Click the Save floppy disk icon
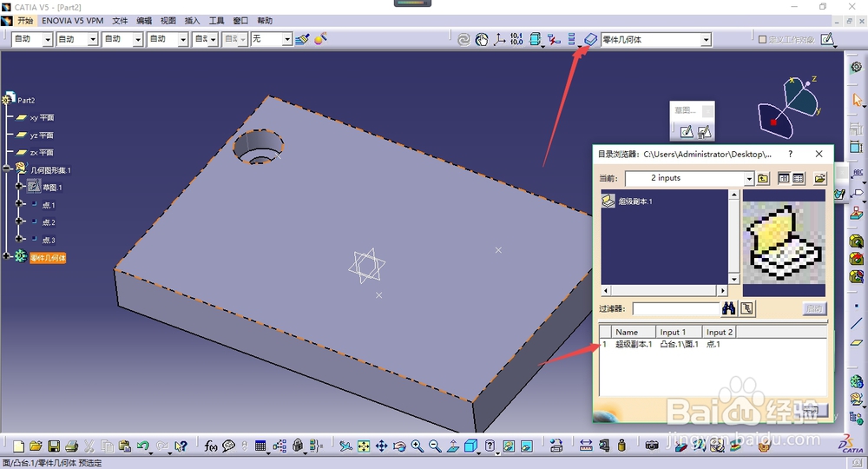 point(54,446)
